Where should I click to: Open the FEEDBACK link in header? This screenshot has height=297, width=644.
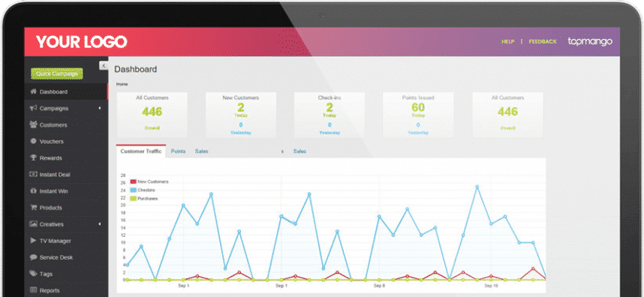click(543, 41)
